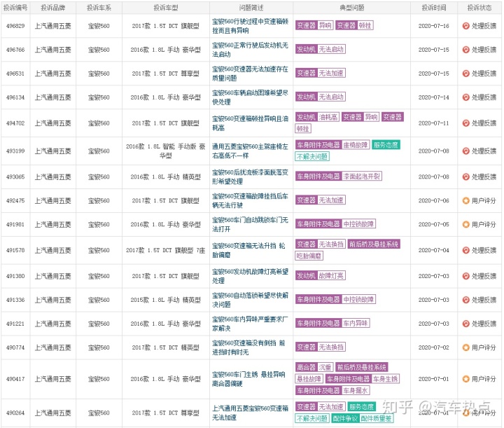This screenshot has width=504, height=428.
Task: Click the date 2020-07-11
Action: pyautogui.click(x=434, y=123)
